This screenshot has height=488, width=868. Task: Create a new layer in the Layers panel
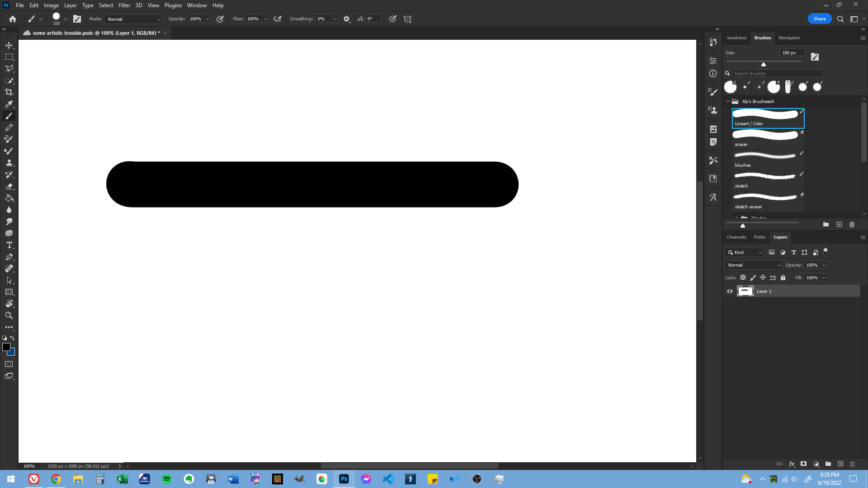841,464
